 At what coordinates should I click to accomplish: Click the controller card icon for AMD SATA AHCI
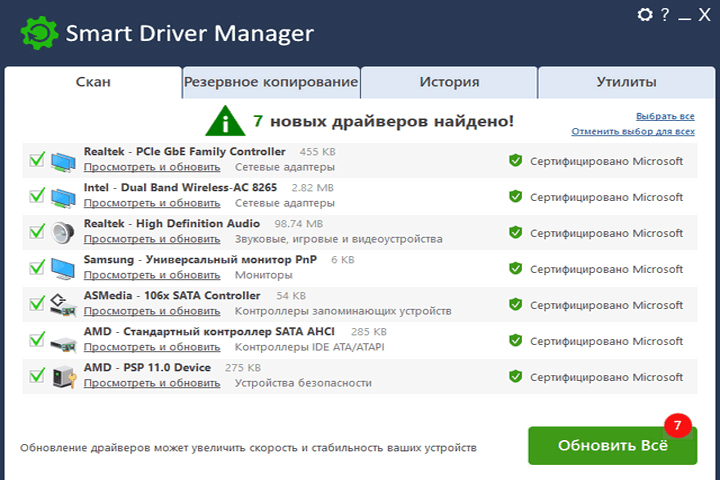(63, 344)
